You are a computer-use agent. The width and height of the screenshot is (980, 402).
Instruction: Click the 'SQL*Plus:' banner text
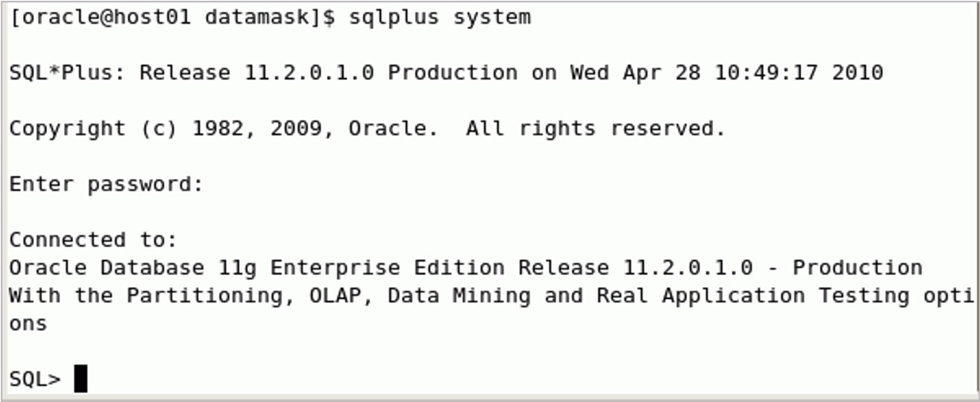68,73
